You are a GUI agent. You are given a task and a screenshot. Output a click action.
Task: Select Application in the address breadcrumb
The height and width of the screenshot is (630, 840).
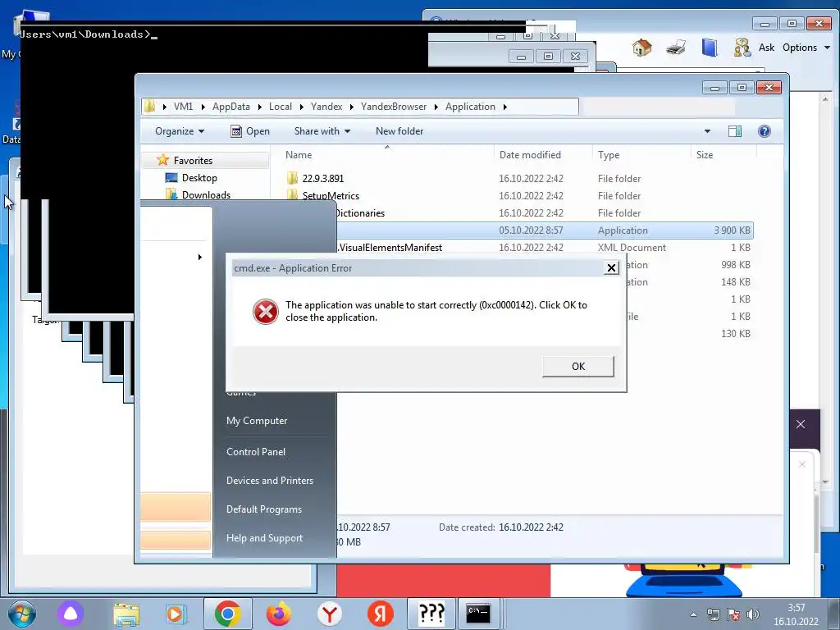tap(470, 107)
